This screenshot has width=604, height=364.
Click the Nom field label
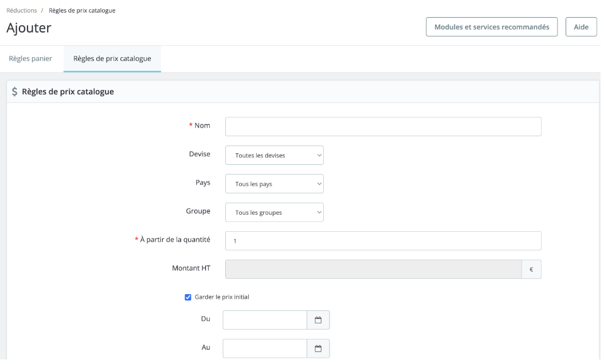tap(202, 125)
